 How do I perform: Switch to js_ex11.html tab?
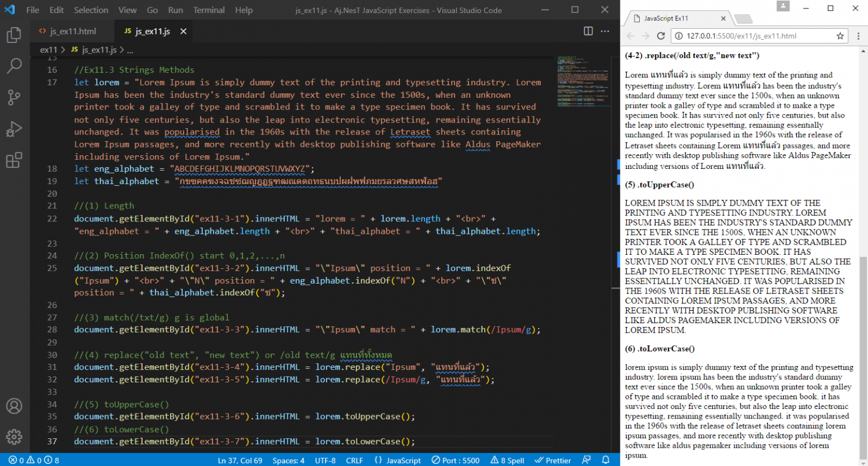[72, 31]
